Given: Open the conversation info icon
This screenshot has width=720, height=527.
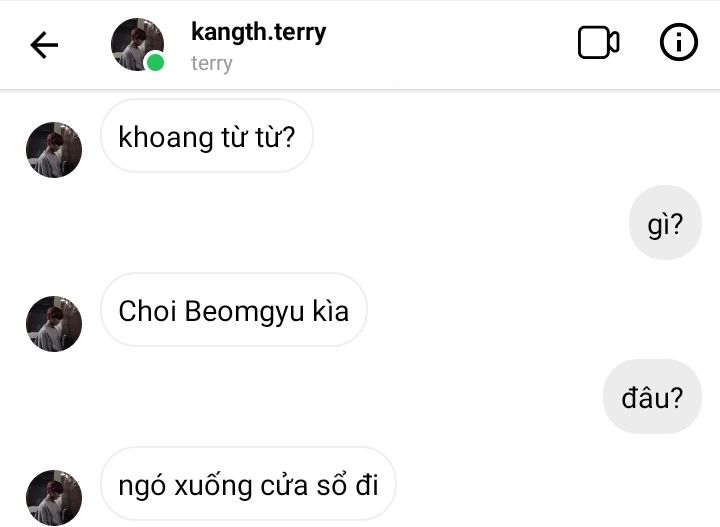Looking at the screenshot, I should click(x=679, y=42).
